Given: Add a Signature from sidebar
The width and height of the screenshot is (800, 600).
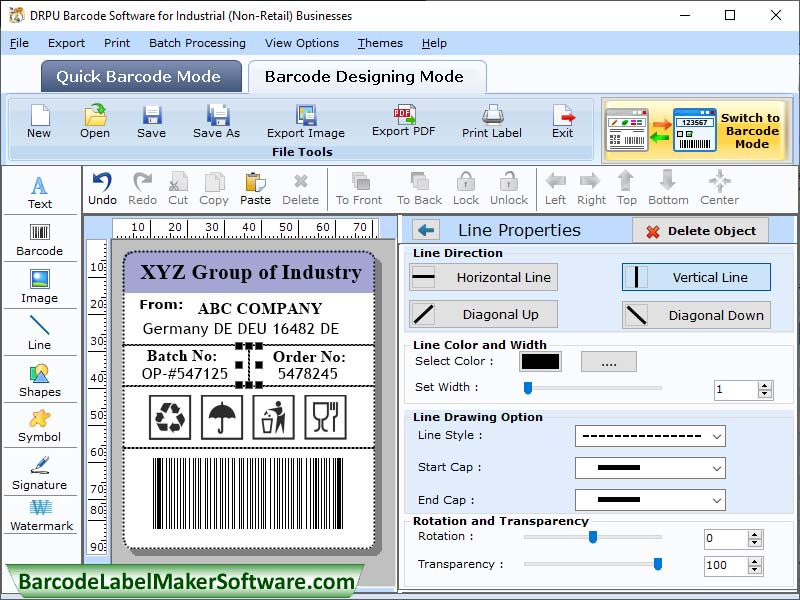Looking at the screenshot, I should (x=40, y=473).
